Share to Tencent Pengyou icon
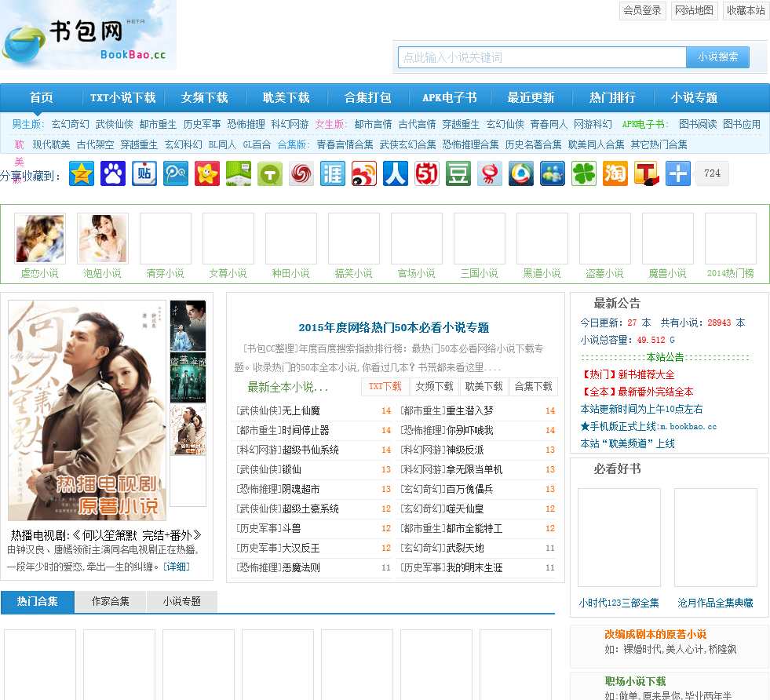The height and width of the screenshot is (700, 770). (x=176, y=173)
